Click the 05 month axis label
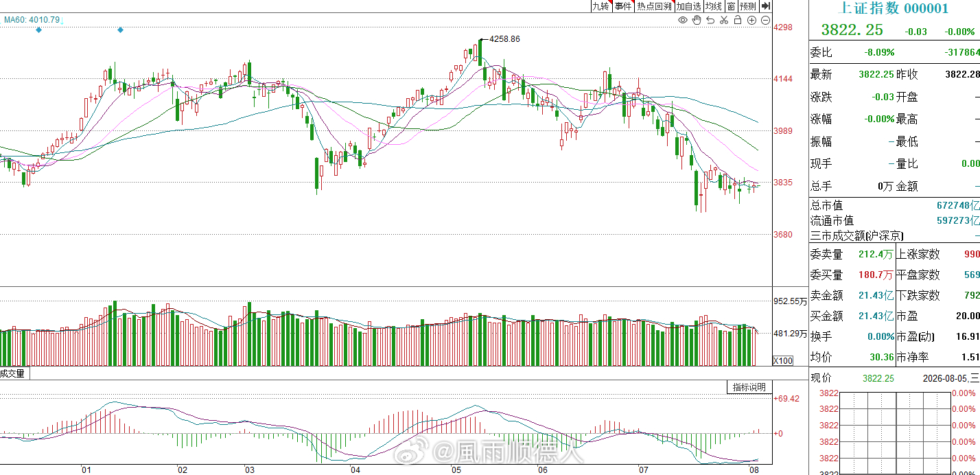980x475 pixels. click(456, 470)
